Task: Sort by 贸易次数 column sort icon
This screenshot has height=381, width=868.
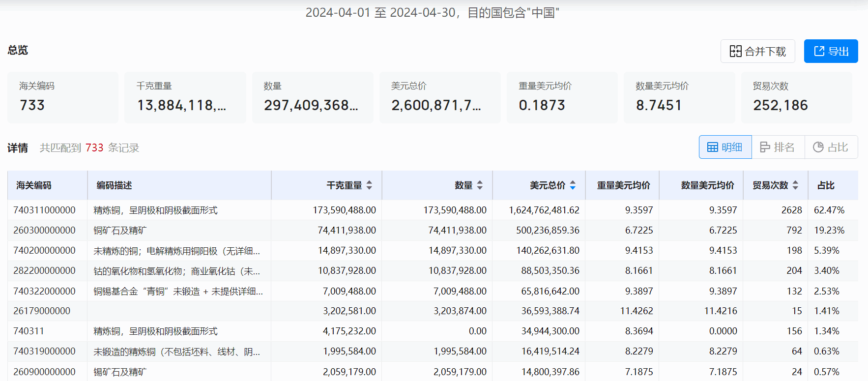Action: tap(795, 185)
